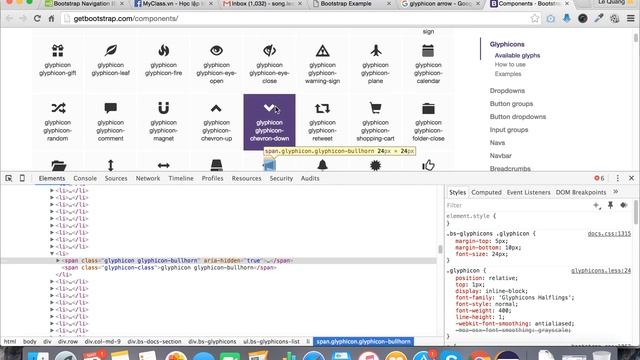Screen dimensions: 640x360
Task: Expand the glyphicon-bullhorn span element
Action: [58, 260]
